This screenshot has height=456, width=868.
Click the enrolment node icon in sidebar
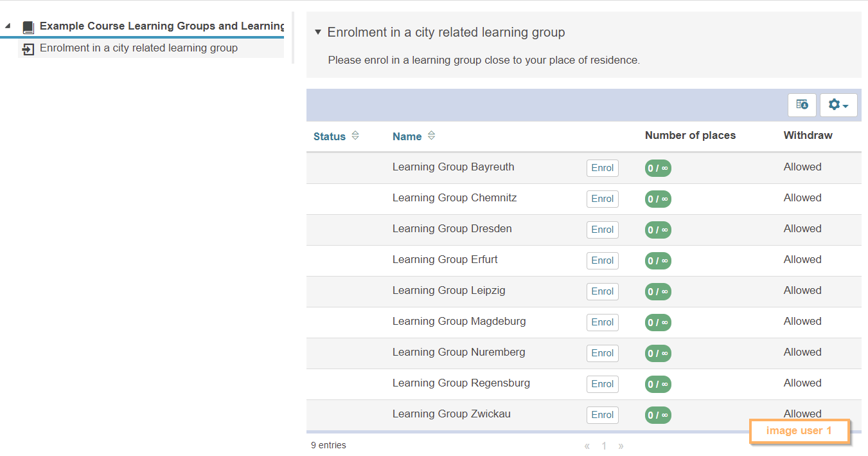pos(28,49)
